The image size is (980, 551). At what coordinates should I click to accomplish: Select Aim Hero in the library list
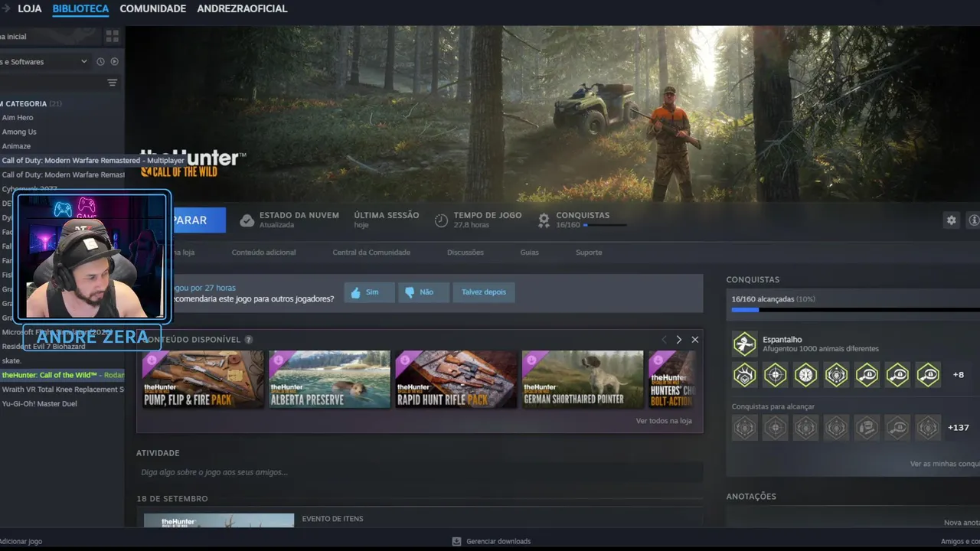click(x=18, y=118)
